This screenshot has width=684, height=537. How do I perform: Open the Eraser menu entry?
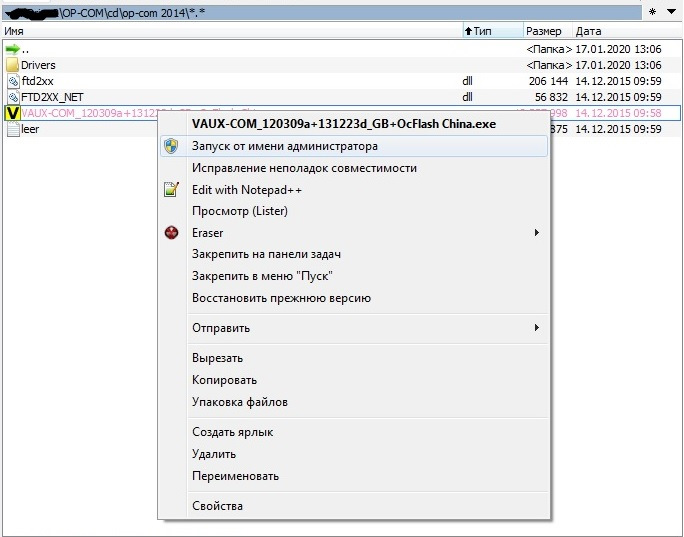click(354, 233)
